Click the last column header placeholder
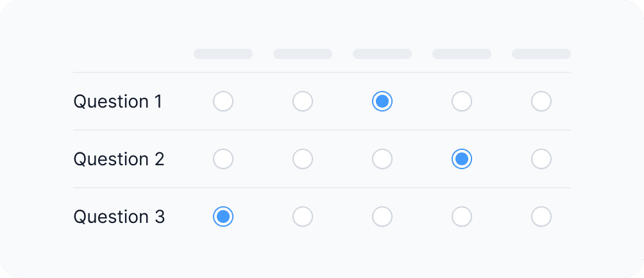The width and height of the screenshot is (644, 278). [x=541, y=54]
